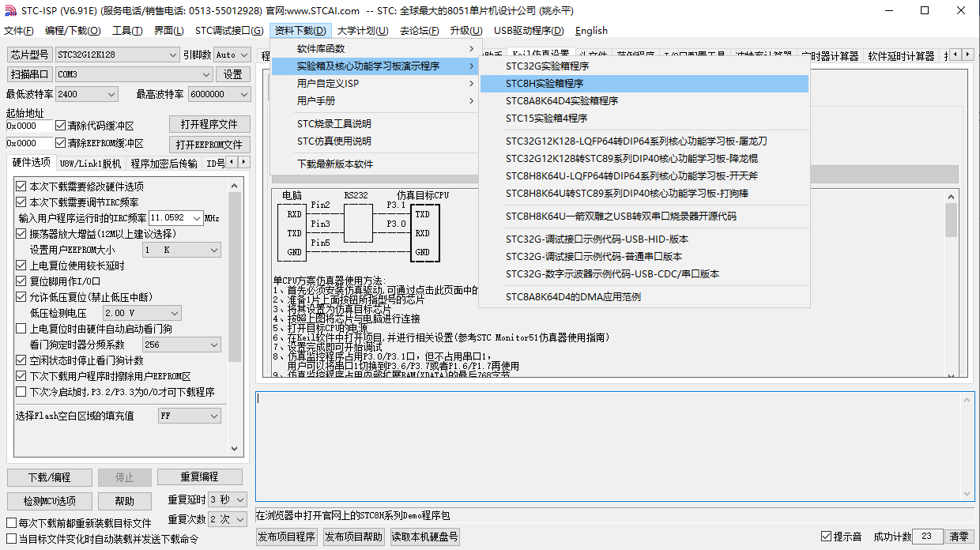Toggle 空闲状态时停止看门狗计数 checkbox
Image resolution: width=980 pixels, height=550 pixels.
click(21, 360)
